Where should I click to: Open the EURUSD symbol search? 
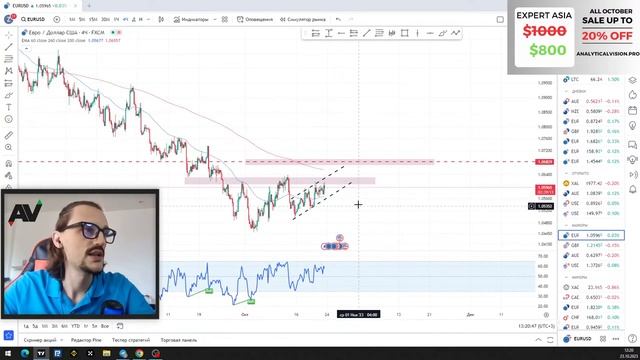(x=33, y=19)
